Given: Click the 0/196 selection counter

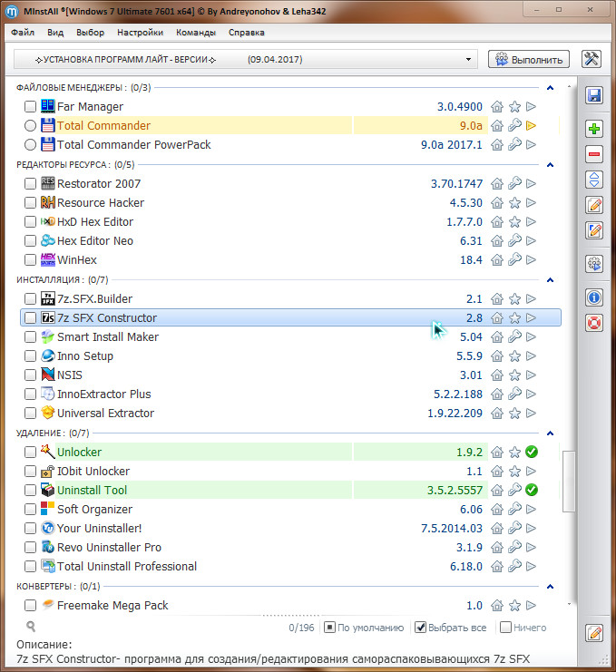Looking at the screenshot, I should (301, 628).
